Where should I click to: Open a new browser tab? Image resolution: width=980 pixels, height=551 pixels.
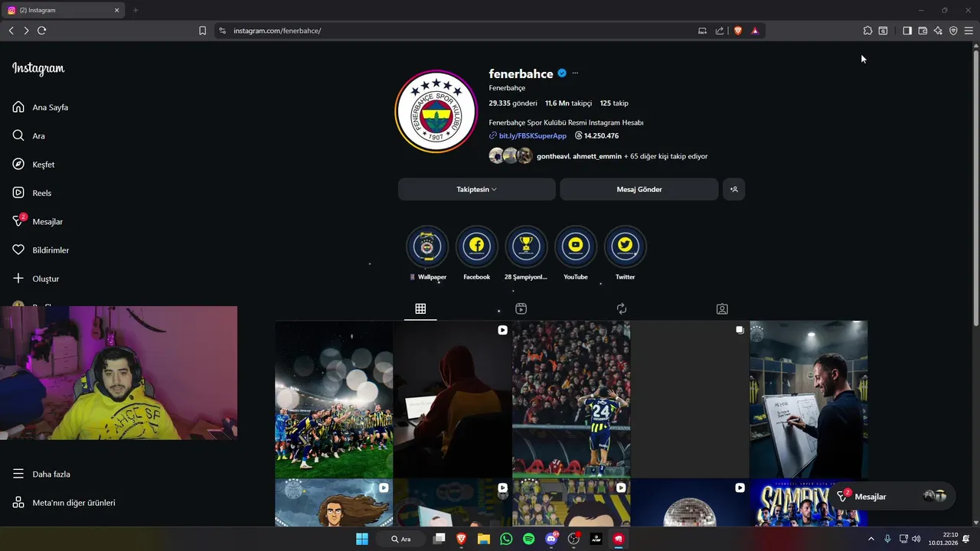136,10
